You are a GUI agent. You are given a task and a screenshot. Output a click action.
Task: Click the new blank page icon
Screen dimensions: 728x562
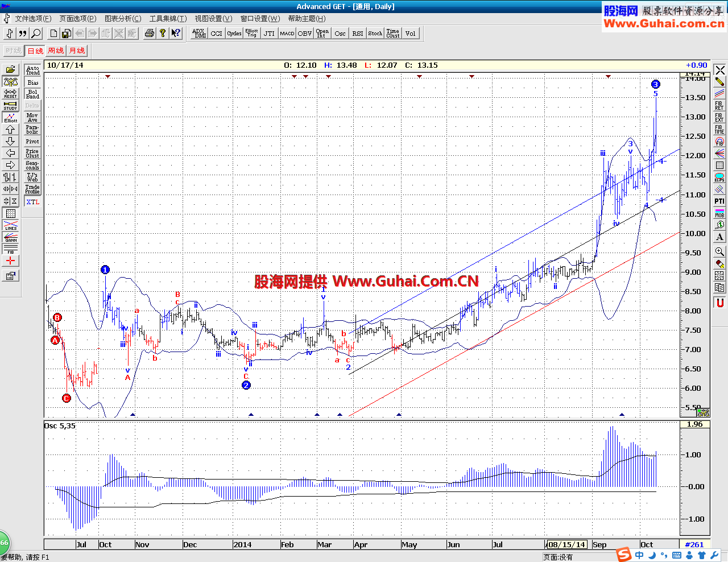point(53,34)
